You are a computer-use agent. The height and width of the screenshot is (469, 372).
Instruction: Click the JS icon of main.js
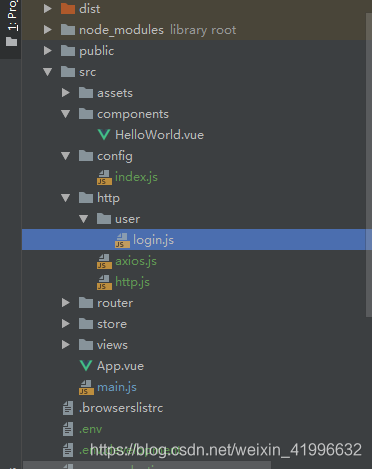tap(86, 387)
